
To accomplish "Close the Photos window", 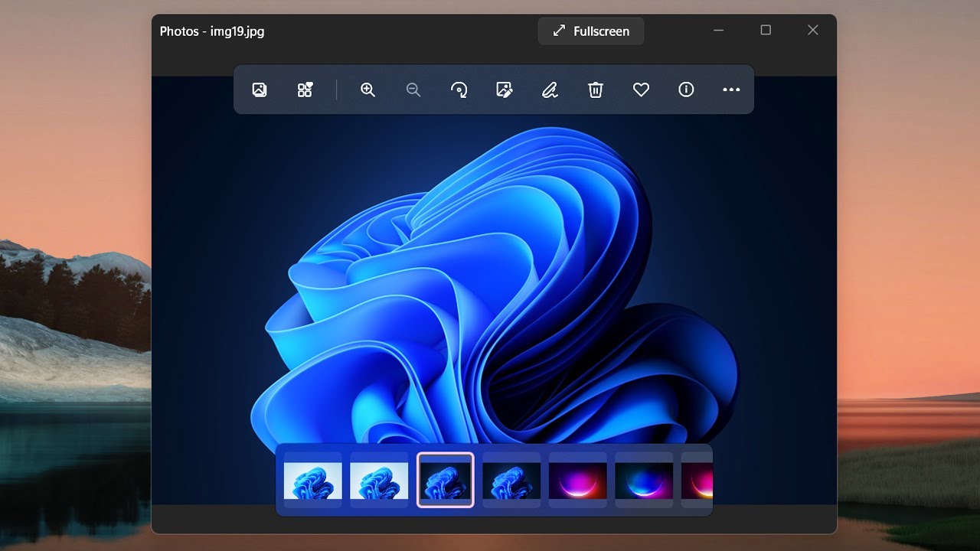I will 813,30.
